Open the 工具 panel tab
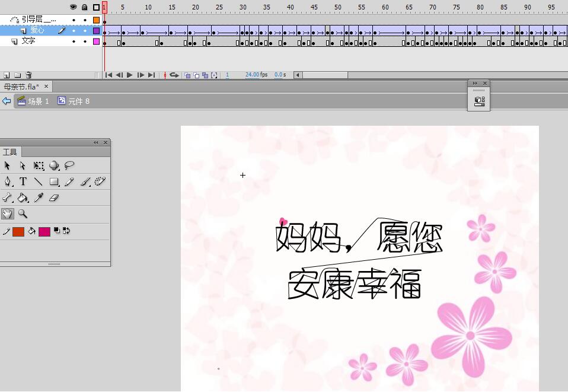Image resolution: width=568 pixels, height=392 pixels. pos(10,152)
